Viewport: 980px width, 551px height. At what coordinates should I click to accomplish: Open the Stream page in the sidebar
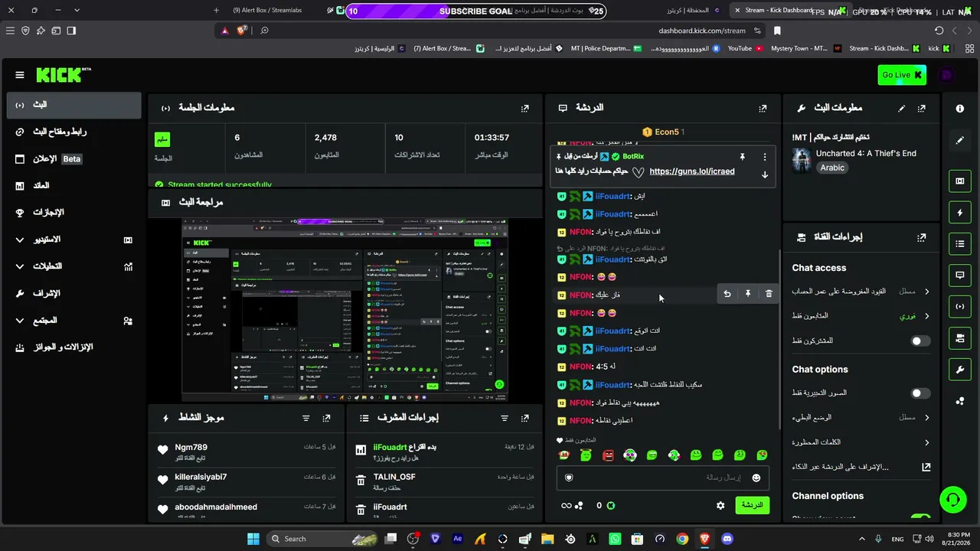74,105
